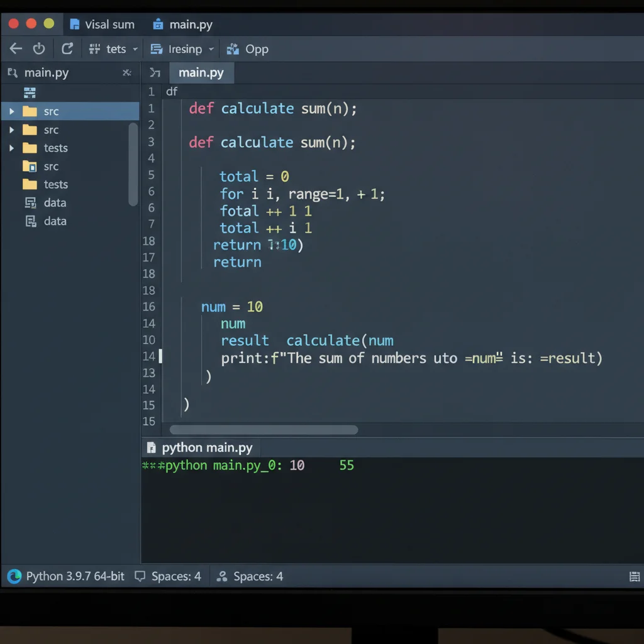Click the grid icon beside tets
This screenshot has width=644, height=644.
tap(94, 49)
